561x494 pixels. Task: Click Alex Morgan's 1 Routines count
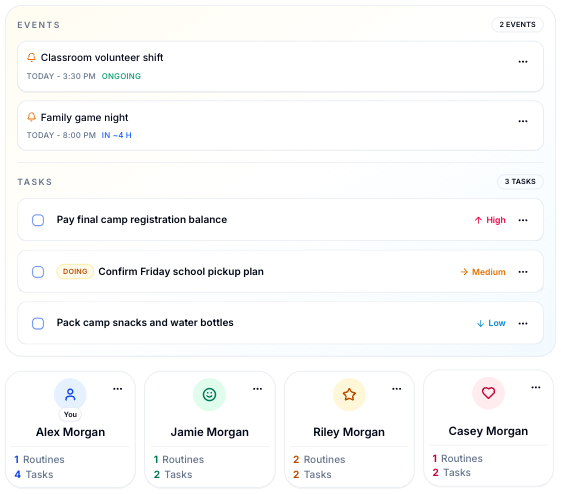39,459
